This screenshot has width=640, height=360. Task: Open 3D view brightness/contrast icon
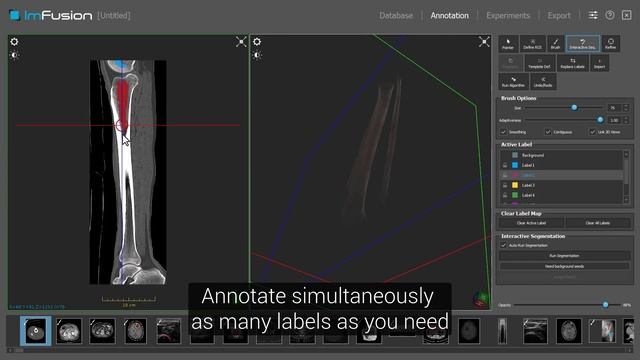pyautogui.click(x=257, y=55)
